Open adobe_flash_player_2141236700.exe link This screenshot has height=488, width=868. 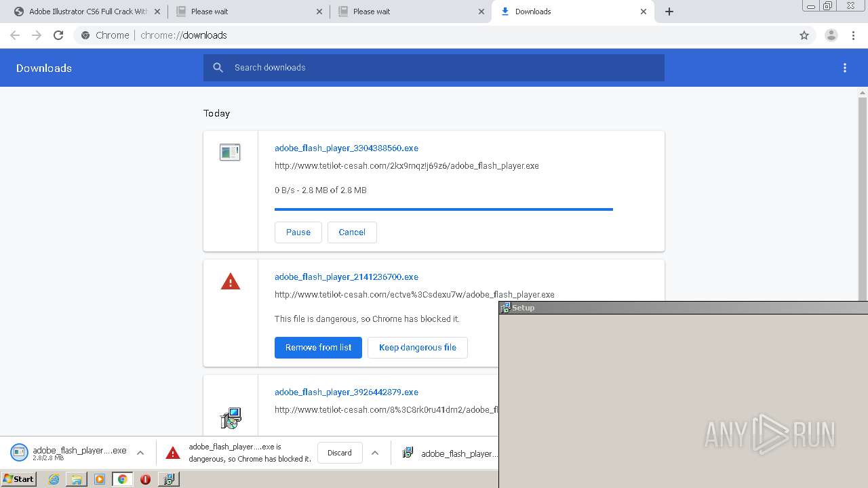[347, 277]
